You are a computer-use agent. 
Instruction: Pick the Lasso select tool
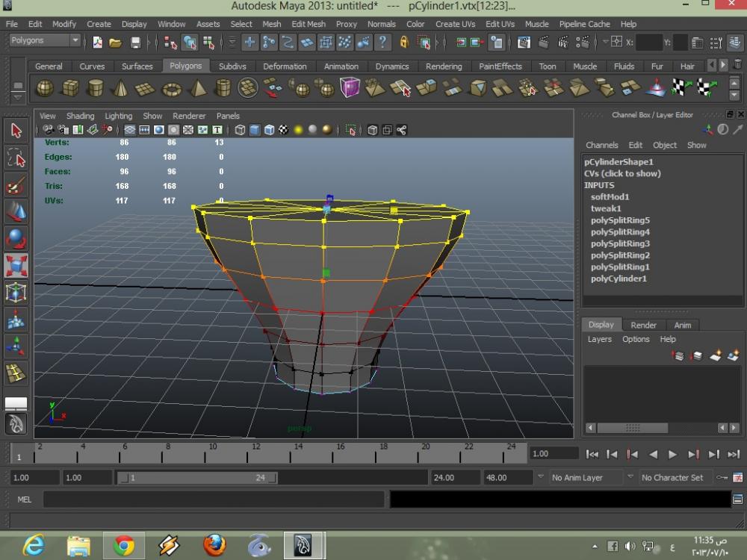[x=16, y=158]
